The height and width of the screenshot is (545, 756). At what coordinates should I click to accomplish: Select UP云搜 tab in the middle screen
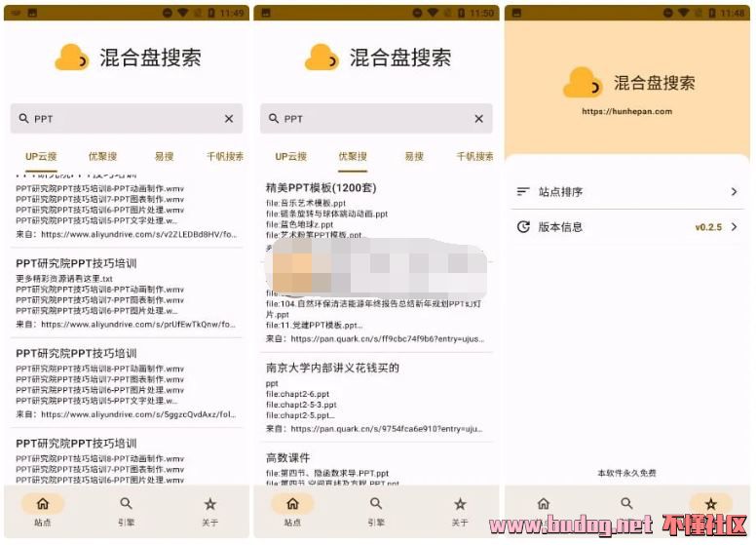click(x=290, y=156)
